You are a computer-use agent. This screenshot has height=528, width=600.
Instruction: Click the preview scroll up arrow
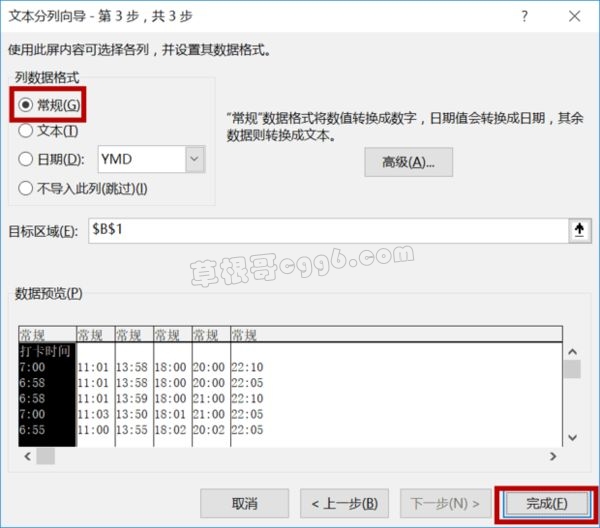tap(572, 351)
